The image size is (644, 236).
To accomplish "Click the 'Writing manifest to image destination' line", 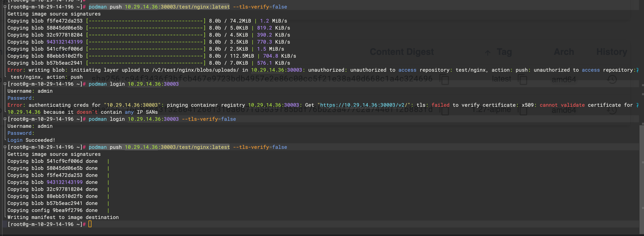I will click(x=63, y=217).
